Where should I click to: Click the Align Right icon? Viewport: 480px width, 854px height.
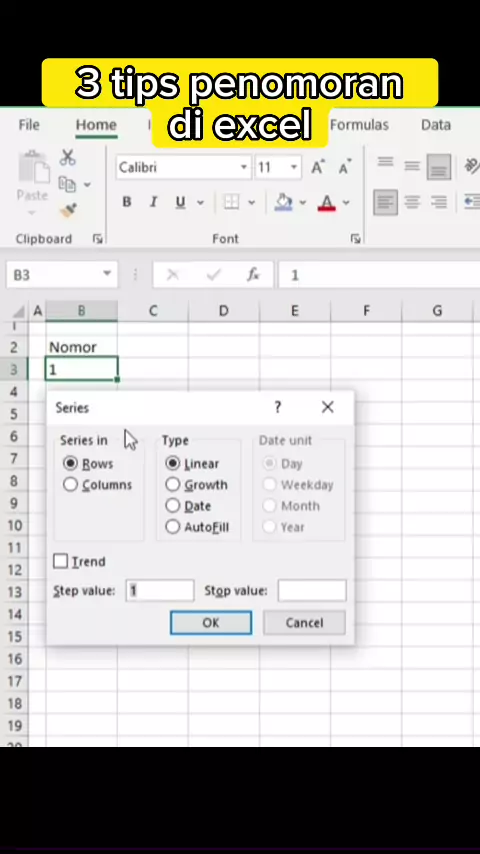[x=439, y=202]
